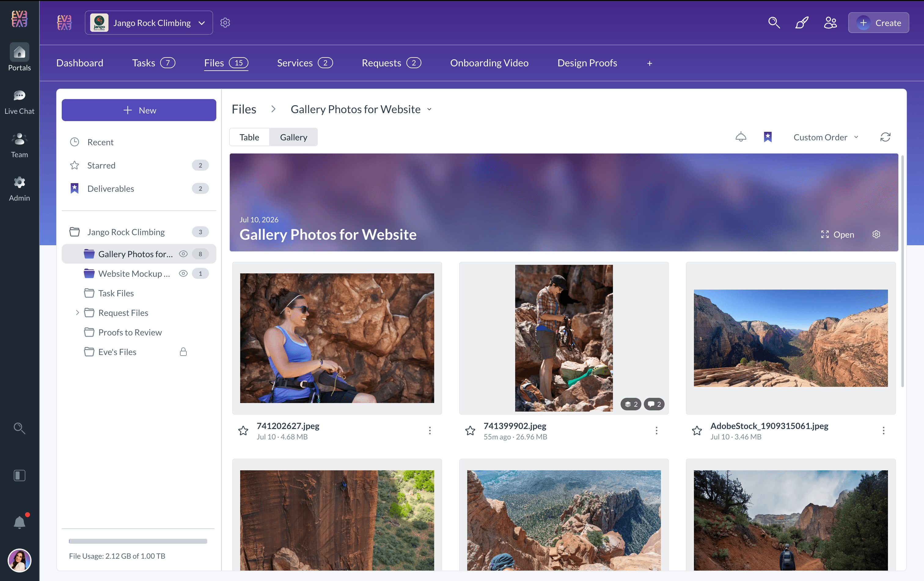Star the file 741202627.jpeg
Viewport: 924px width, 581px height.
(x=243, y=431)
